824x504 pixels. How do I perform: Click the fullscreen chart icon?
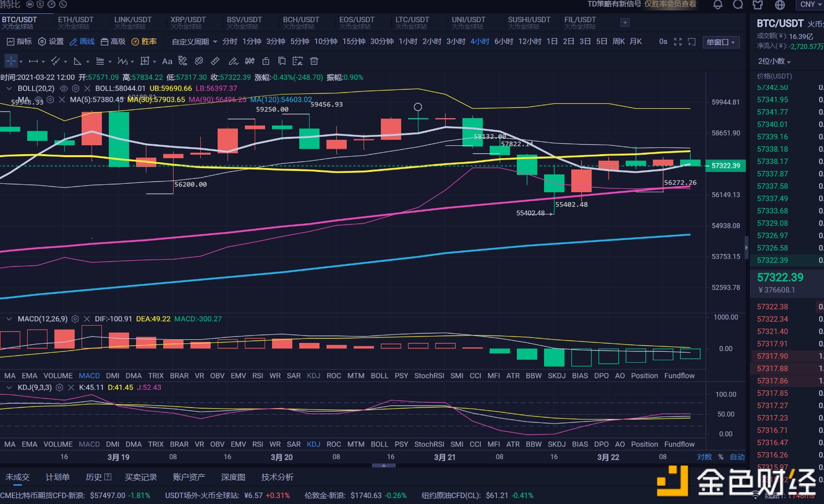tap(678, 42)
